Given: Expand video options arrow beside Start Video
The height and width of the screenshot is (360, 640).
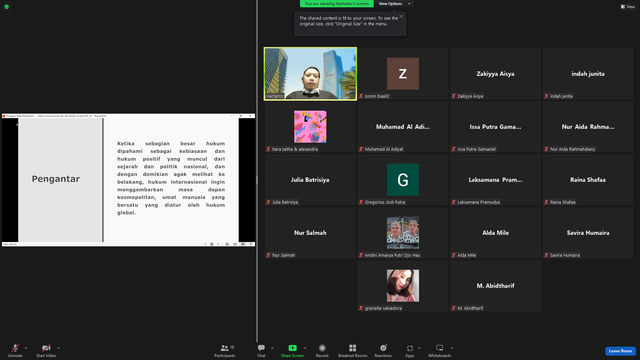Looking at the screenshot, I should click(58, 348).
